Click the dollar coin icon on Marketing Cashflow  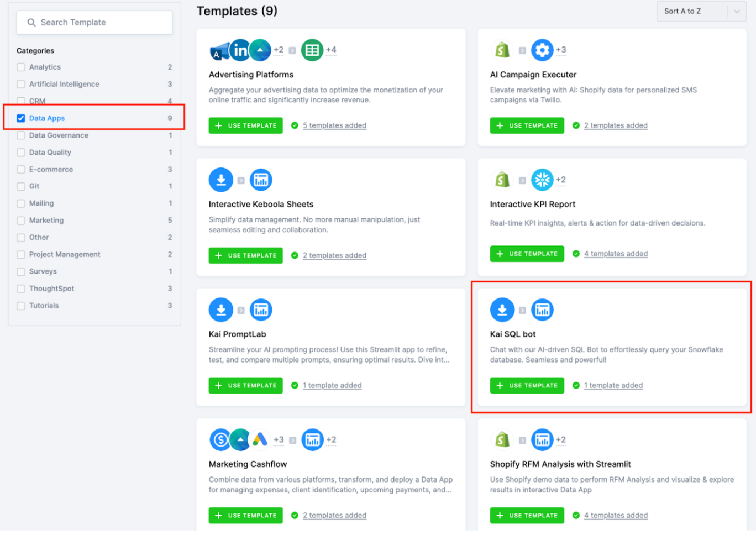[220, 440]
